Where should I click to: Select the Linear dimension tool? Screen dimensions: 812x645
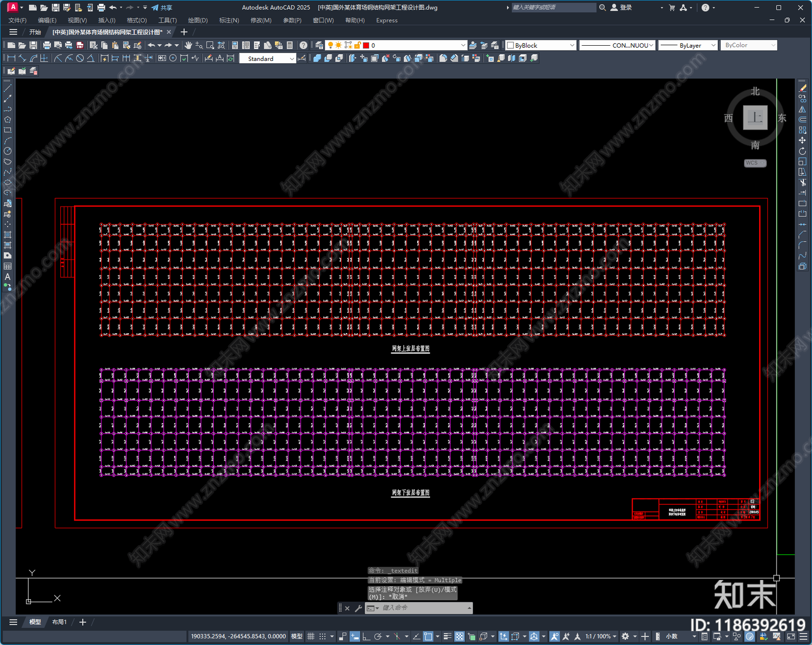pos(11,58)
